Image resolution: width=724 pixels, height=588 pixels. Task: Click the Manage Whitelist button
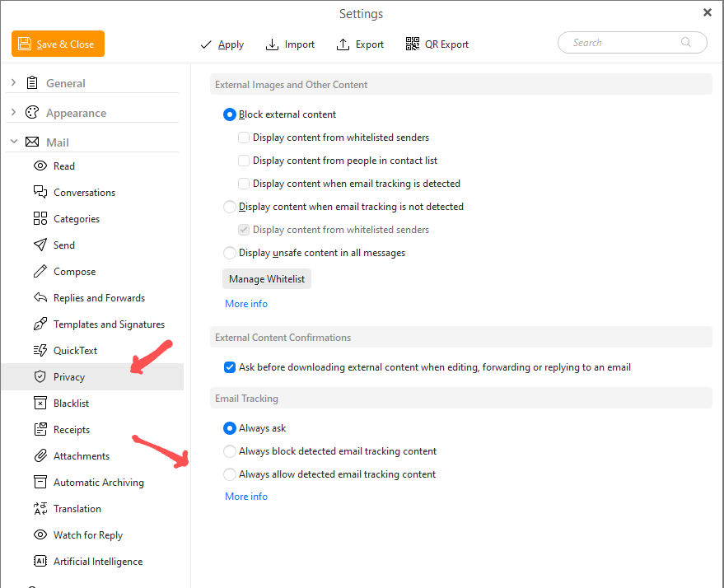point(267,279)
